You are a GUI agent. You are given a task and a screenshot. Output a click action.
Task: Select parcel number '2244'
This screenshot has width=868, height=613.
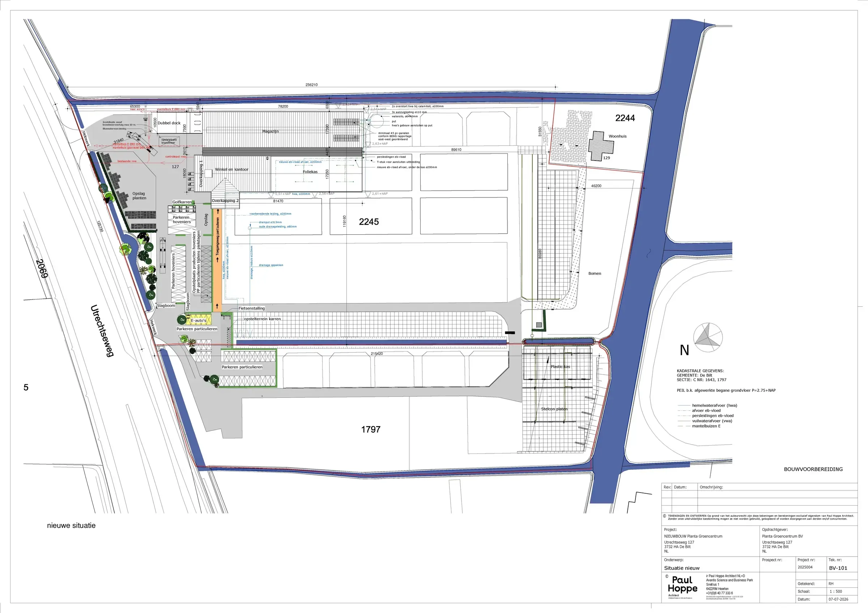[625, 118]
